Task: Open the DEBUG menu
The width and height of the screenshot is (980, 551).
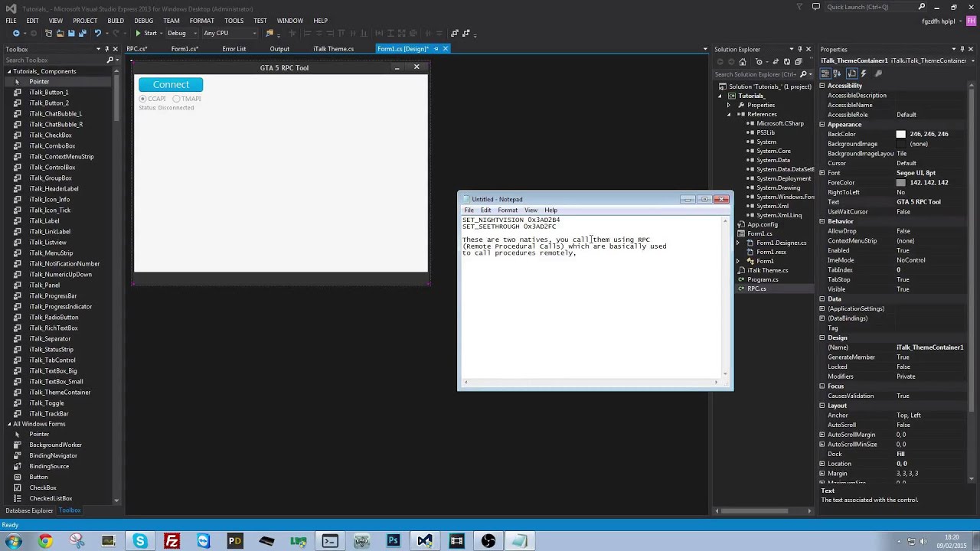Action: click(x=144, y=21)
